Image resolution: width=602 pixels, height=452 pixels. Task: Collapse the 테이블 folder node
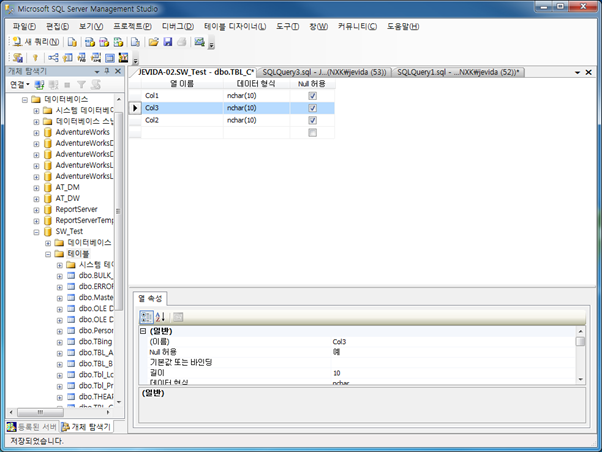pos(48,254)
